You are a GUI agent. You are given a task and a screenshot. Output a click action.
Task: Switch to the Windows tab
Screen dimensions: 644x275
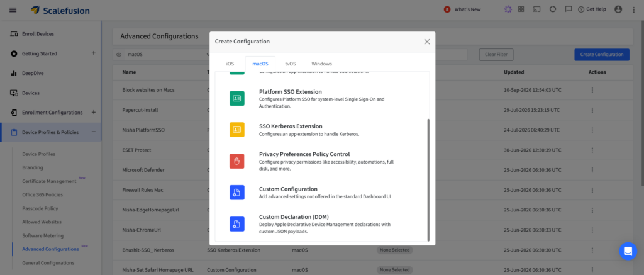(x=321, y=64)
